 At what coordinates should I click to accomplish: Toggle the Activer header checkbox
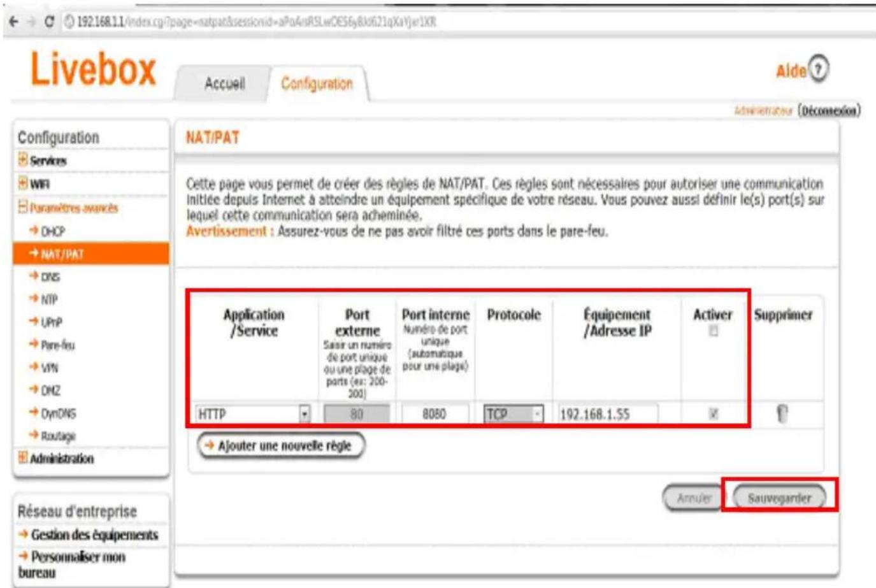[x=714, y=331]
